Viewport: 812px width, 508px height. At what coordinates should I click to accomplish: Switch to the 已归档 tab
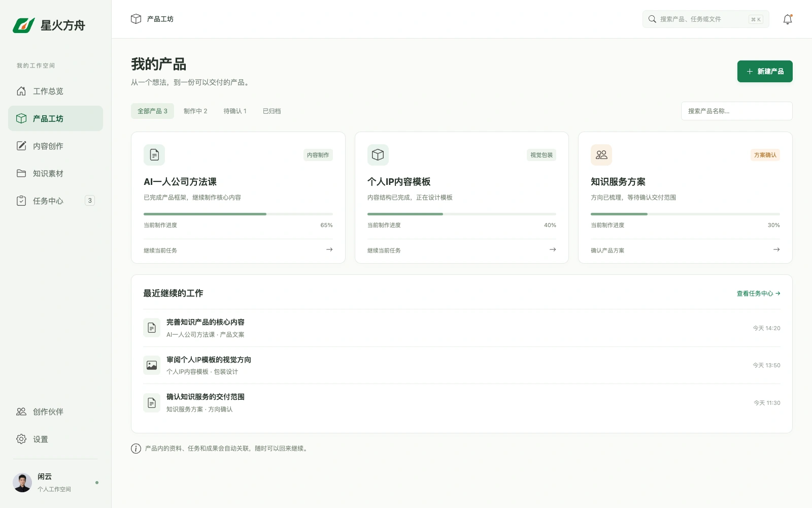pos(272,111)
